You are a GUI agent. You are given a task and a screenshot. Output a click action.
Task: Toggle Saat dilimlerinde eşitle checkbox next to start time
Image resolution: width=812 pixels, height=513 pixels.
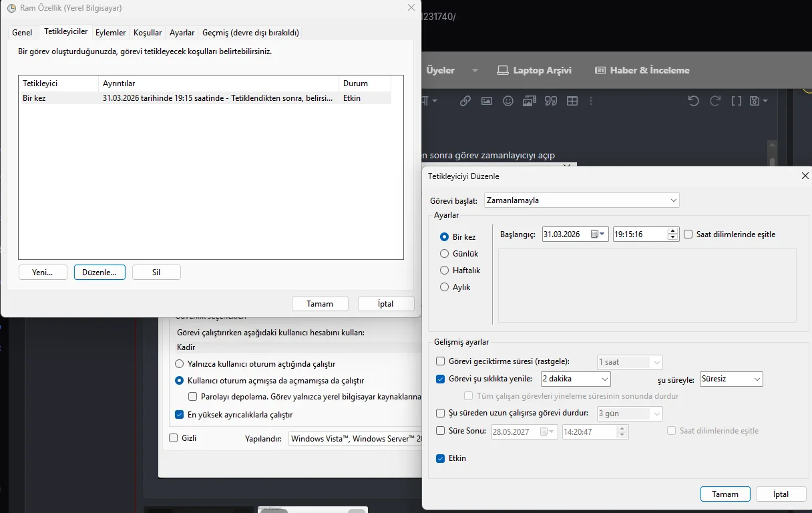(x=688, y=234)
